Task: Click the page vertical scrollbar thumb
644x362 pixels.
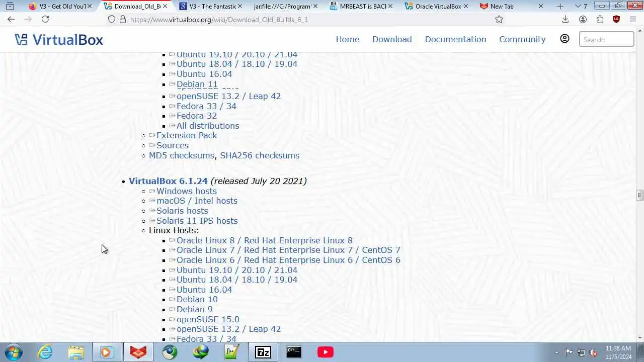Action: coord(639,195)
